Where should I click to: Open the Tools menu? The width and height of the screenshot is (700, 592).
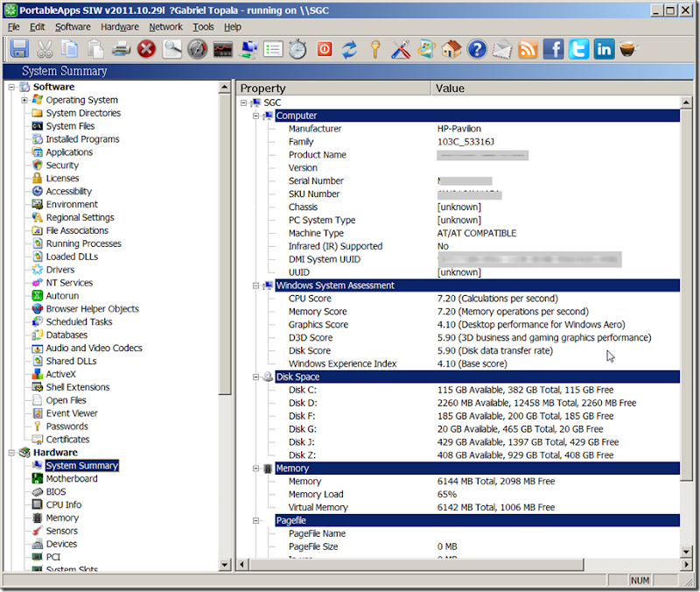click(203, 27)
